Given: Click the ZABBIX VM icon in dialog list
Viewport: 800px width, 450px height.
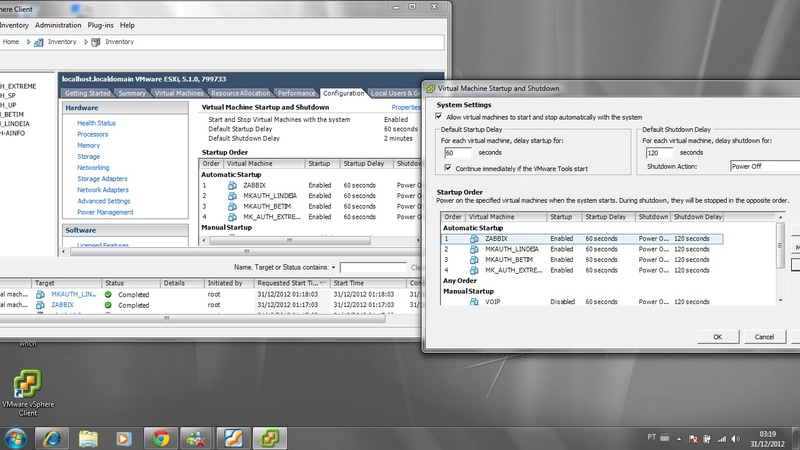Looking at the screenshot, I should coord(474,239).
